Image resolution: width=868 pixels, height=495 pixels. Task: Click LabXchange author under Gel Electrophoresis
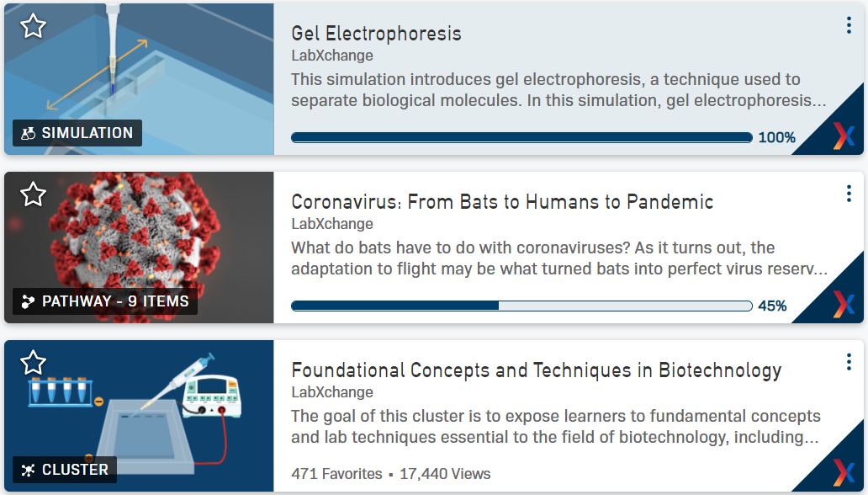coord(332,56)
